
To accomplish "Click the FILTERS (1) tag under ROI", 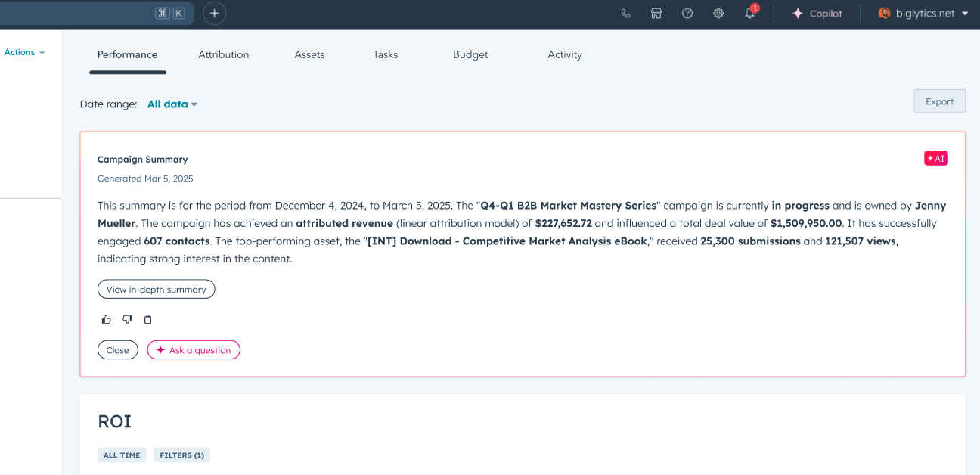I will click(181, 455).
